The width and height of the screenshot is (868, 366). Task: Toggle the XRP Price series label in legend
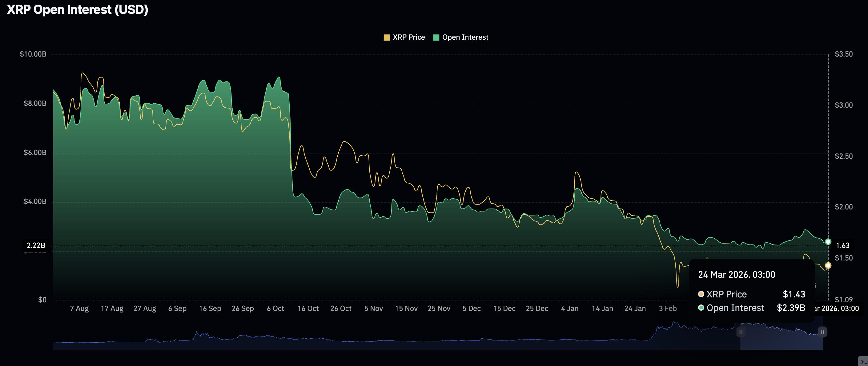tap(408, 38)
